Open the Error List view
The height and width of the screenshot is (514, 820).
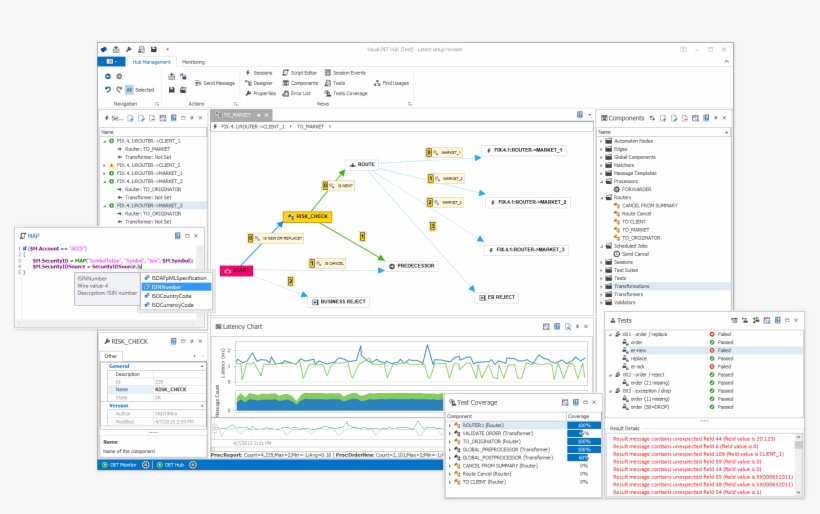299,93
